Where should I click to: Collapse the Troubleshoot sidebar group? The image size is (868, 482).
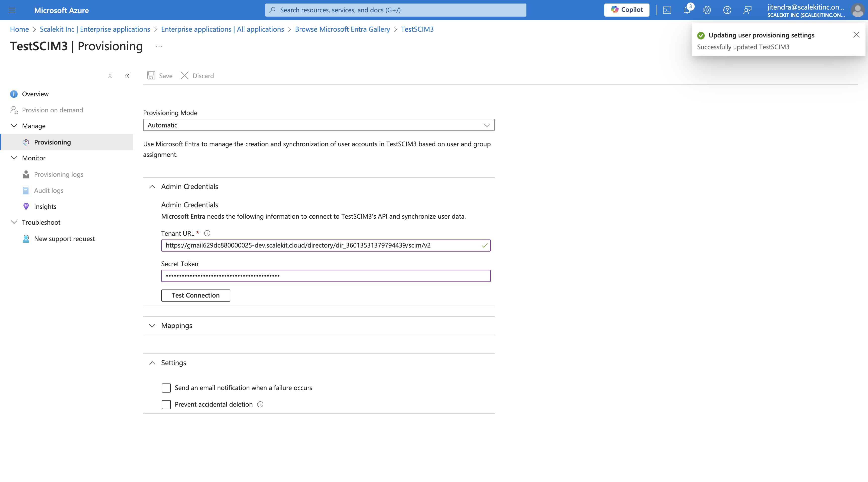click(x=14, y=222)
